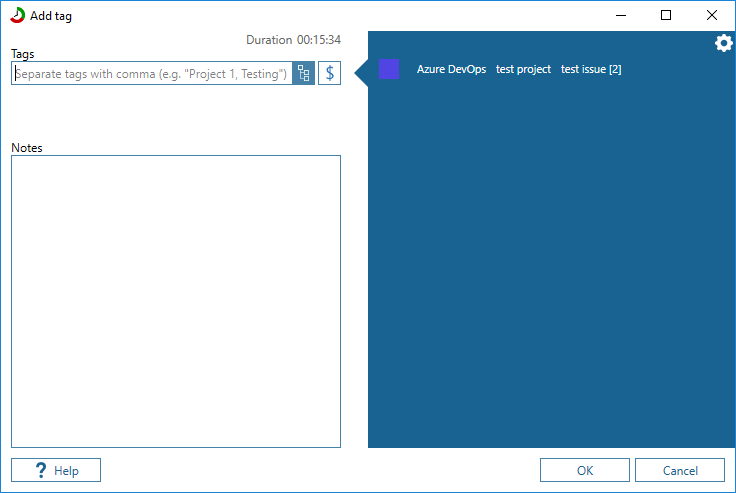Minimize the Add tag window

pyautogui.click(x=621, y=15)
